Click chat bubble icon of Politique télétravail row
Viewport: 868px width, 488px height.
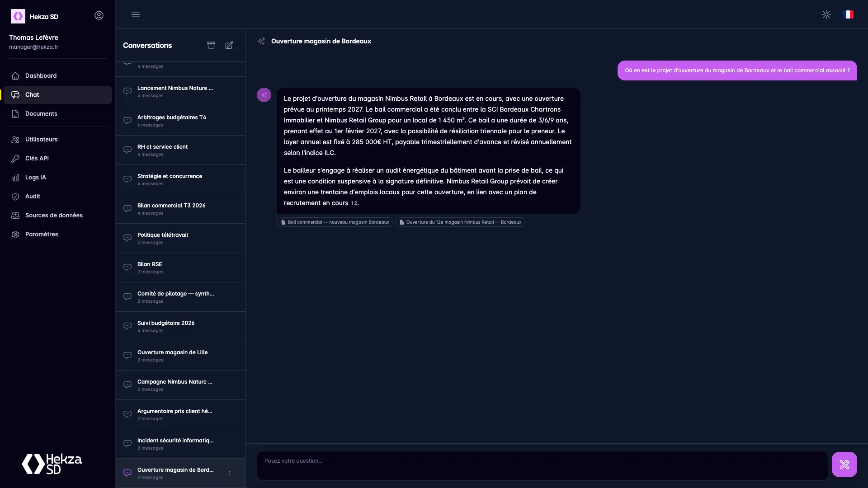click(x=127, y=238)
